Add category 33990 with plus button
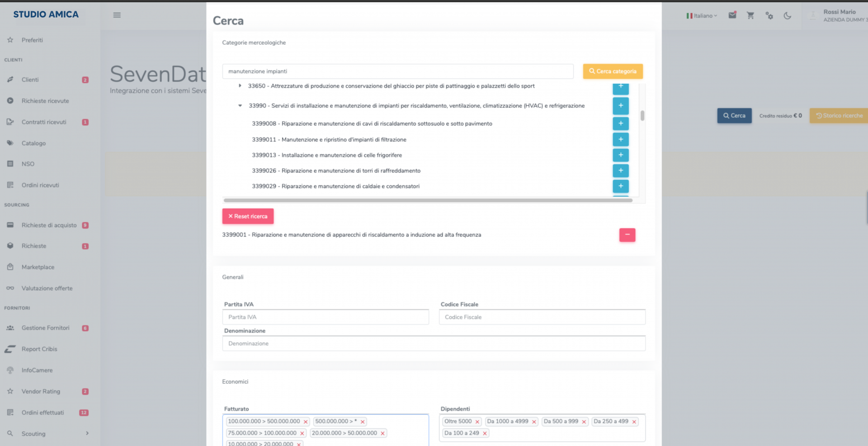The height and width of the screenshot is (446, 868). point(621,106)
